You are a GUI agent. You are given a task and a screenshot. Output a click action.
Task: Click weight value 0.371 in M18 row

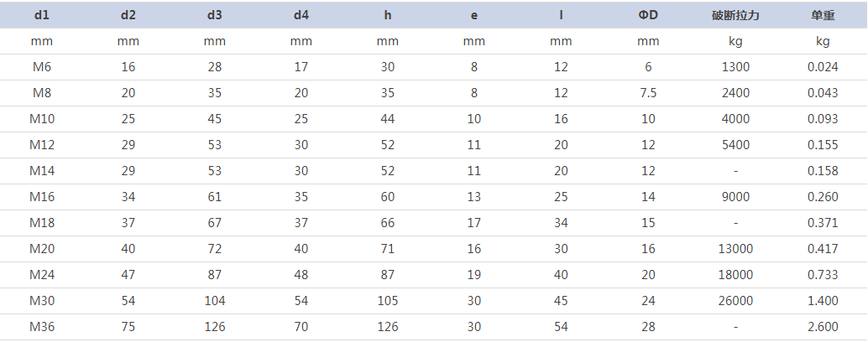[823, 223]
